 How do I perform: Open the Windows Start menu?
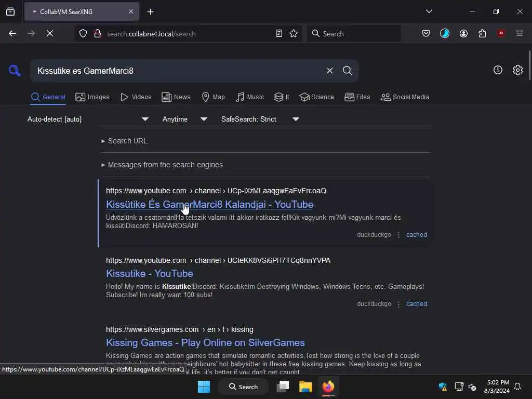point(204,387)
